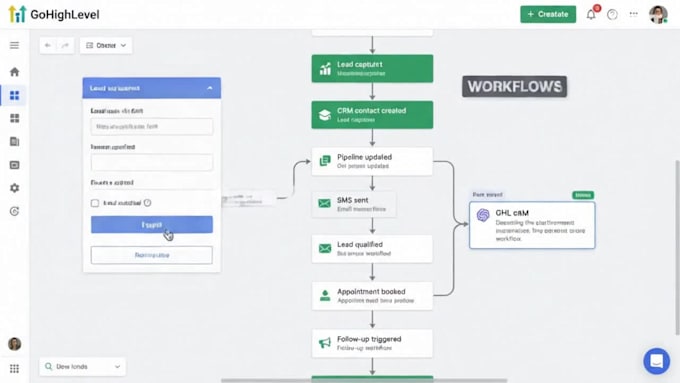Click the second empty input field in panel
The image size is (680, 383).
152,162
